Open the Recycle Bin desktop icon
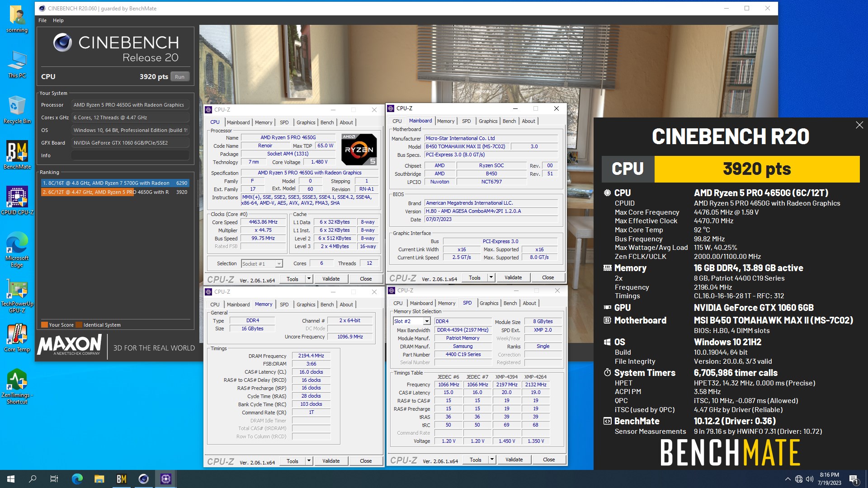Screen dimensions: 868x488 click(x=17, y=109)
